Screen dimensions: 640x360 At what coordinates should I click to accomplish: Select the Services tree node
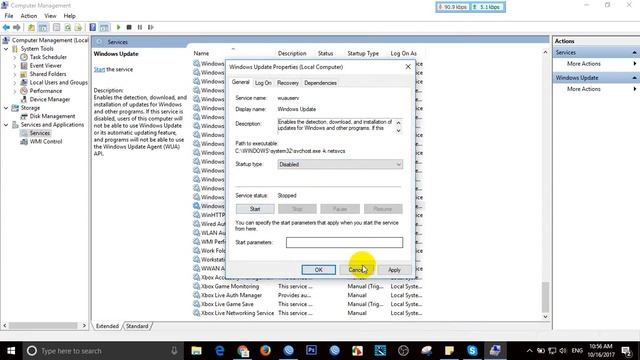tap(40, 133)
